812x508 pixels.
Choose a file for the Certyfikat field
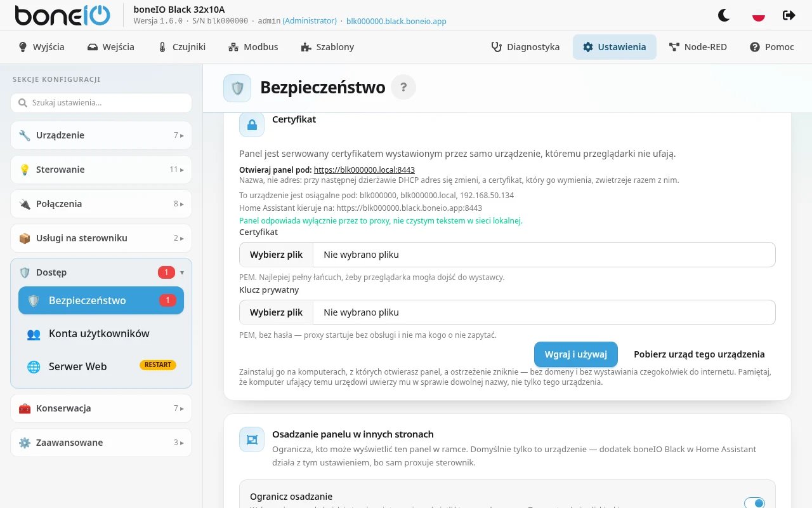coord(507,255)
